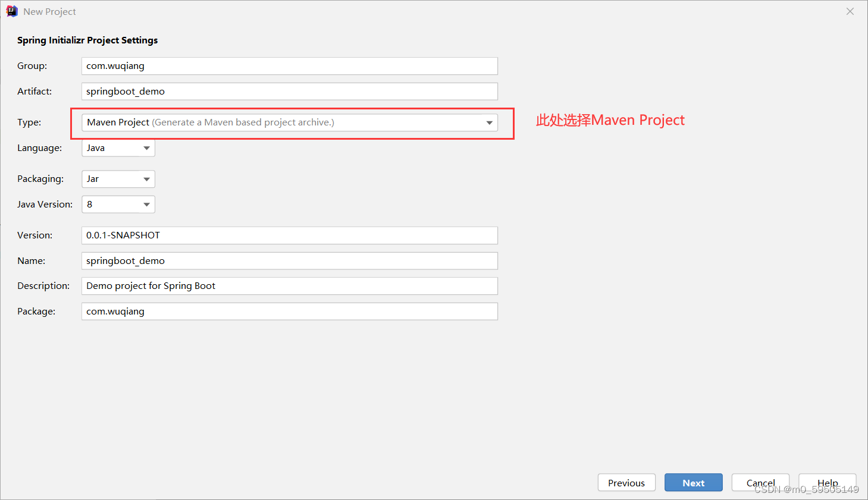The image size is (868, 500).
Task: Click the Group input field
Action: (290, 66)
